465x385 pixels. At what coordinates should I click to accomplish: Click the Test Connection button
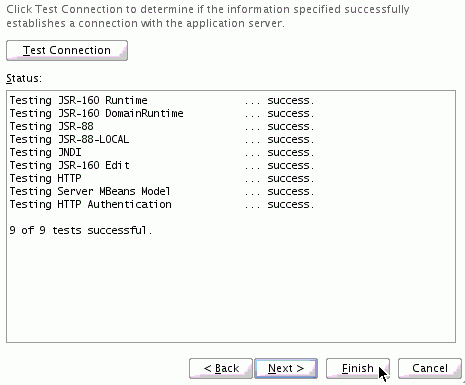[x=67, y=50]
